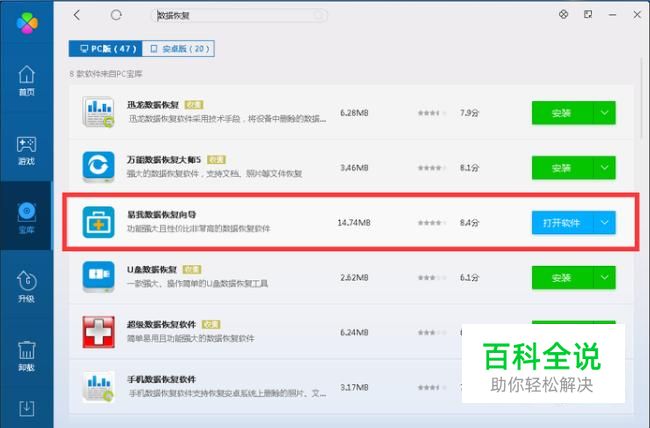Expand install options arrow for U盘数据恢复
This screenshot has width=650, height=428.
pyautogui.click(x=604, y=278)
